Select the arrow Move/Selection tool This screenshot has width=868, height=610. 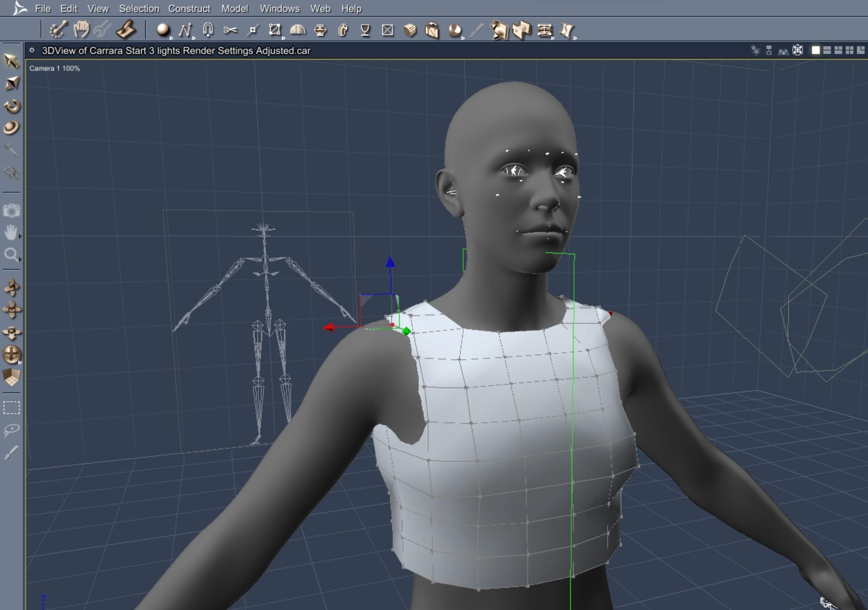click(11, 61)
